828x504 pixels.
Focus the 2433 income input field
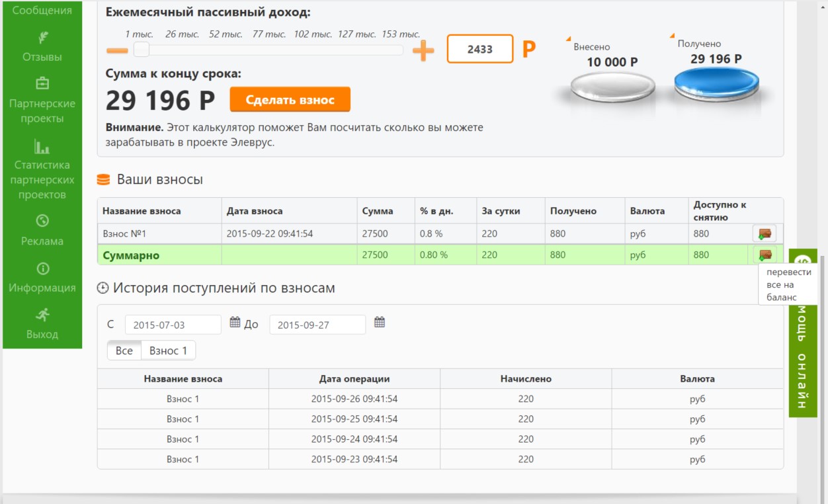(x=480, y=49)
